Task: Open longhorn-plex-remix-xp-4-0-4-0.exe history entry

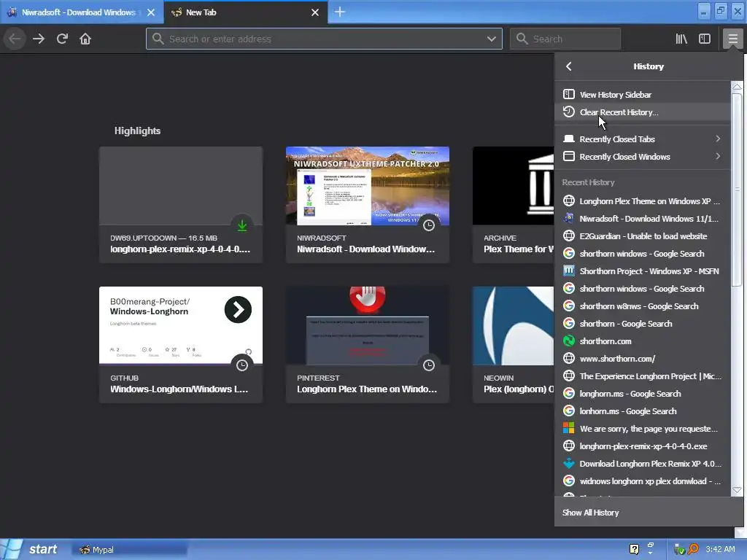Action: (x=643, y=446)
